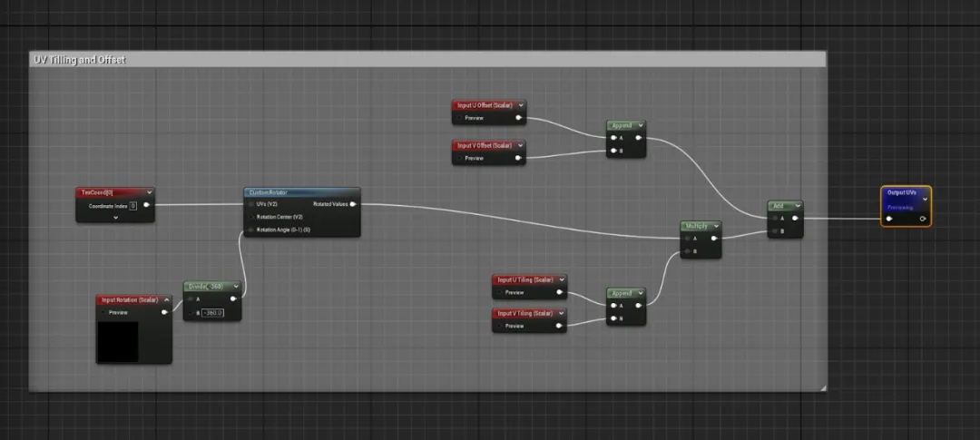Select the Input U Tiling (Scalar) title
Image resolution: width=980 pixels, height=440 pixels.
click(x=525, y=280)
